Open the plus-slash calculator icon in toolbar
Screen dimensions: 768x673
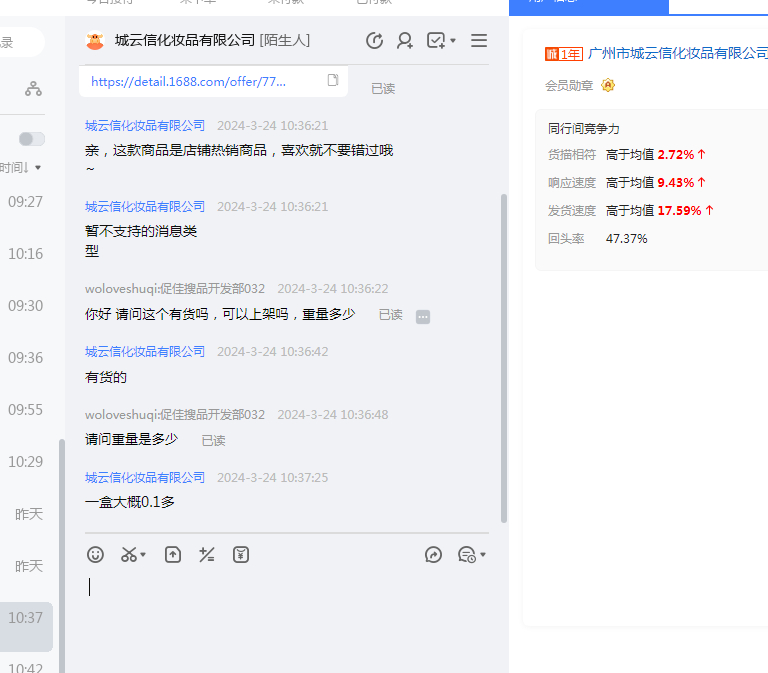[207, 554]
